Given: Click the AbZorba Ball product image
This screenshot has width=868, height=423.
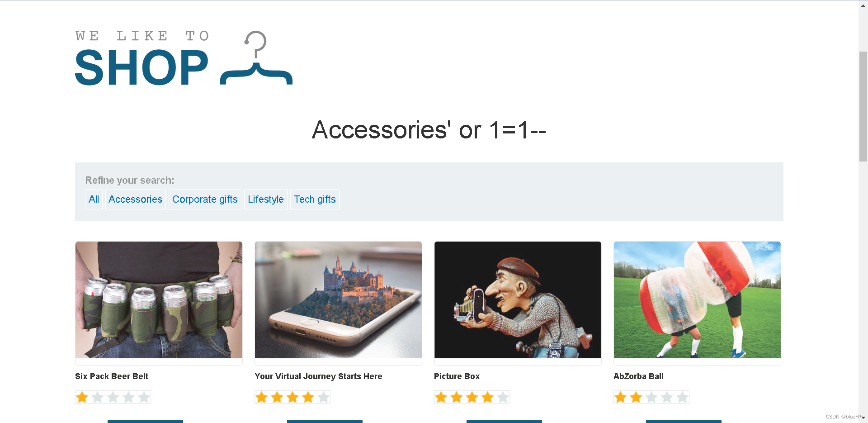Looking at the screenshot, I should coord(697,300).
